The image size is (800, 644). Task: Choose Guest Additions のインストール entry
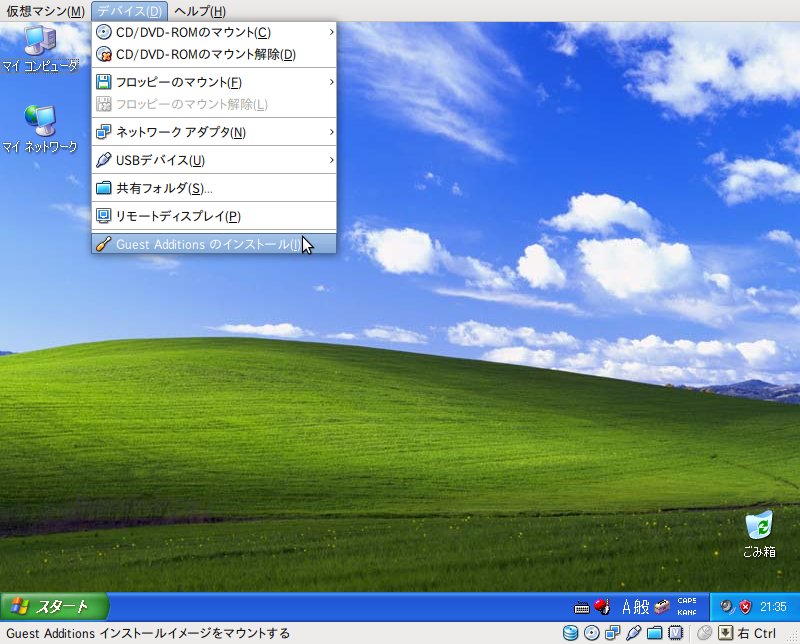[x=214, y=244]
